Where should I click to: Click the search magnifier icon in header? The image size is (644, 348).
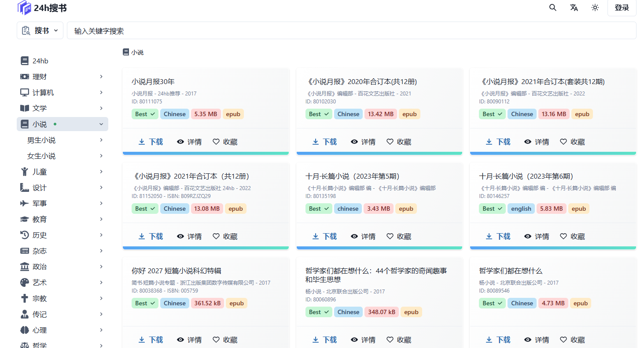(x=553, y=7)
